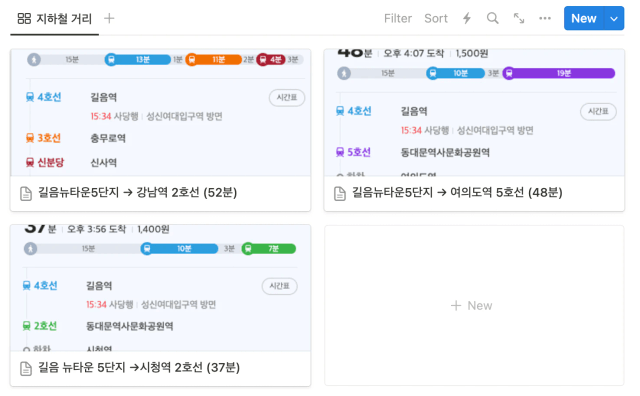Open the Sort options

436,18
